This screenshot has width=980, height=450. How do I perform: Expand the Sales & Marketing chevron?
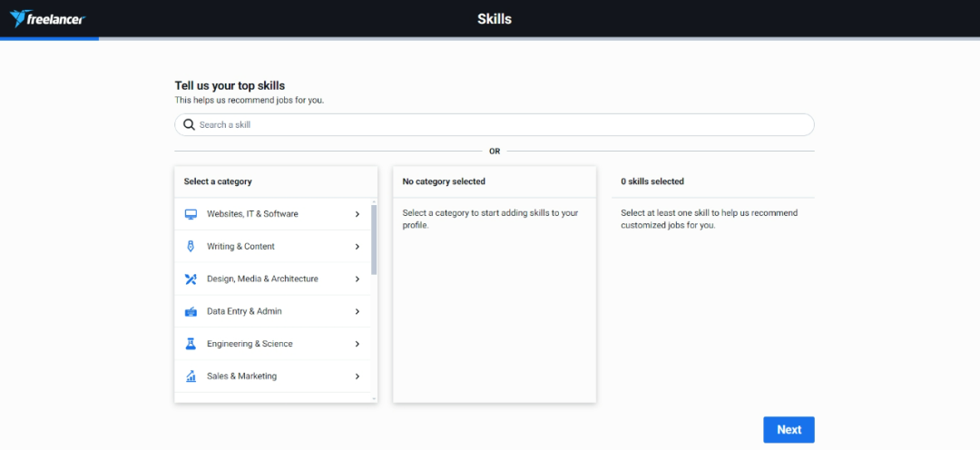click(358, 377)
